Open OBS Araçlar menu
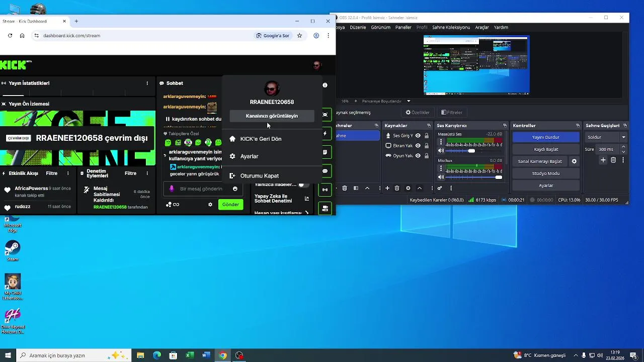644x362 pixels. 482,27
